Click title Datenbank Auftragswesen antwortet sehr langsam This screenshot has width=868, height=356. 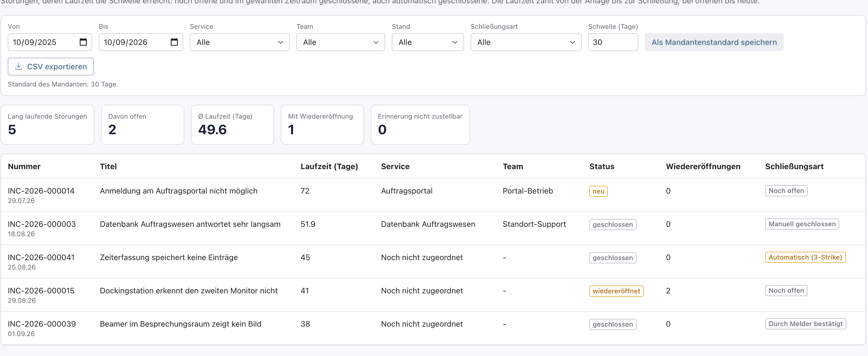click(x=190, y=224)
